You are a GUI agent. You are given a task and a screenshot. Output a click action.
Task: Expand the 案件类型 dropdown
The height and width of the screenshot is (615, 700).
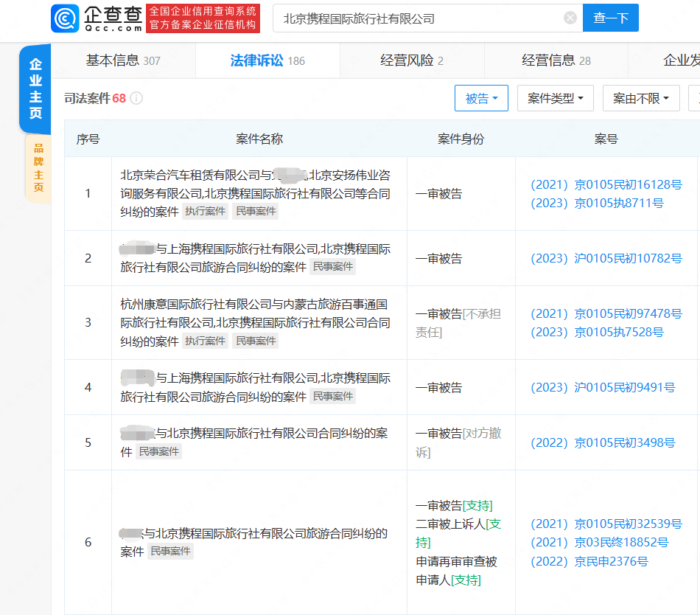pyautogui.click(x=555, y=98)
